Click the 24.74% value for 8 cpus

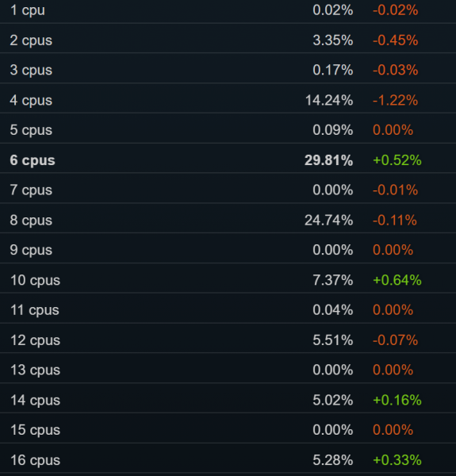[329, 220]
